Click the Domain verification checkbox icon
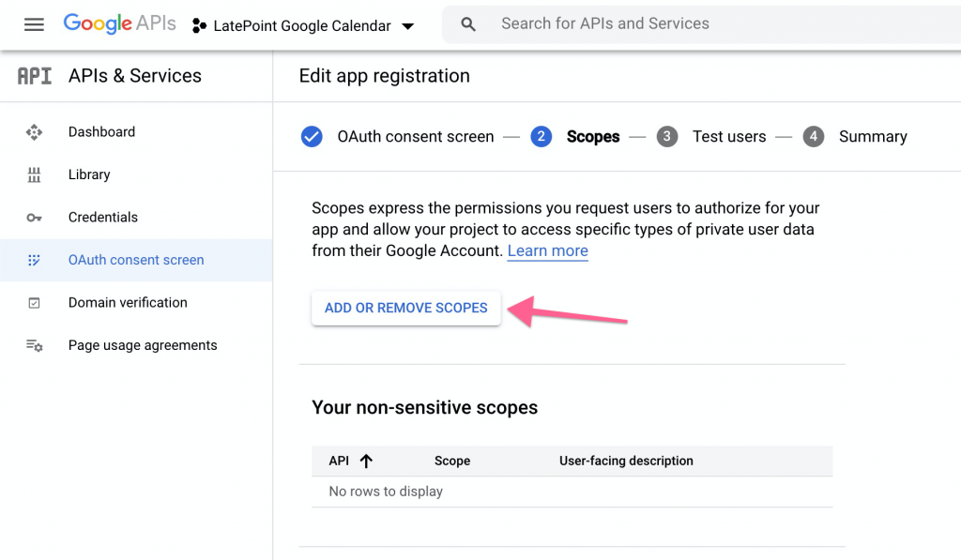 [35, 303]
